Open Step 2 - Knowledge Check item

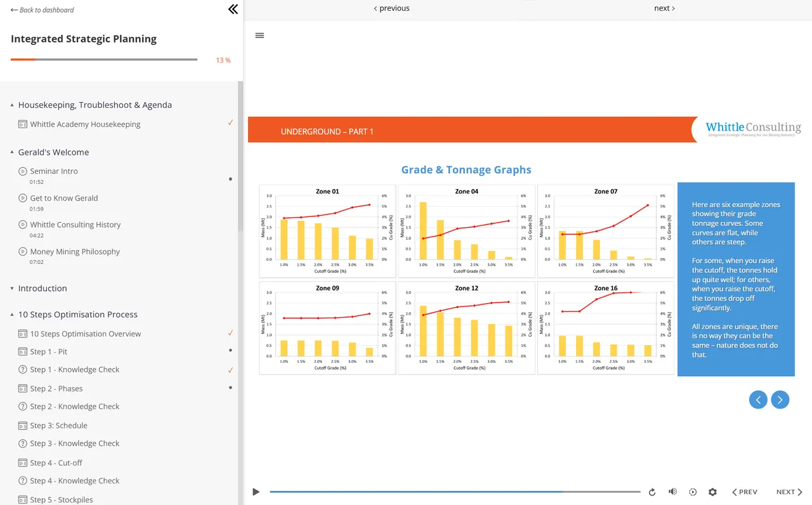point(75,407)
